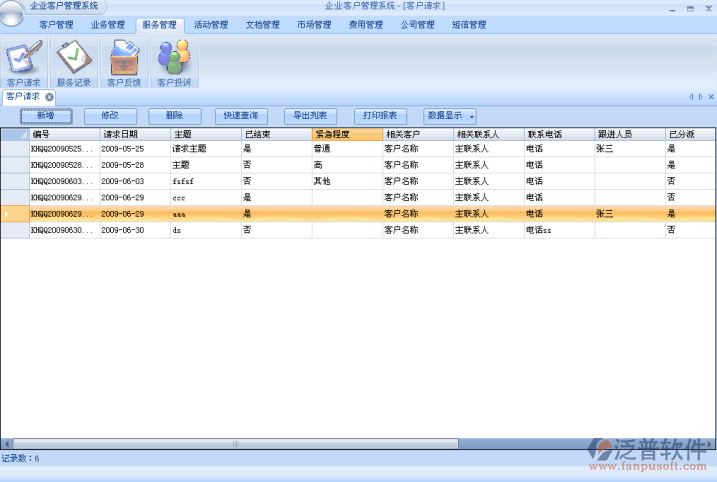Click the tab scroll left arrow
This screenshot has height=482, width=717.
click(691, 97)
